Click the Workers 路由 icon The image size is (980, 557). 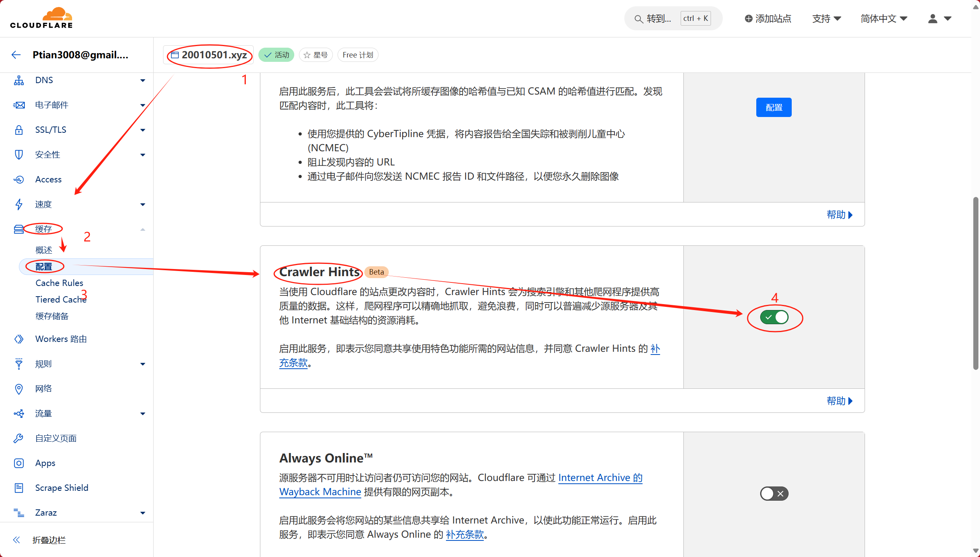point(18,339)
